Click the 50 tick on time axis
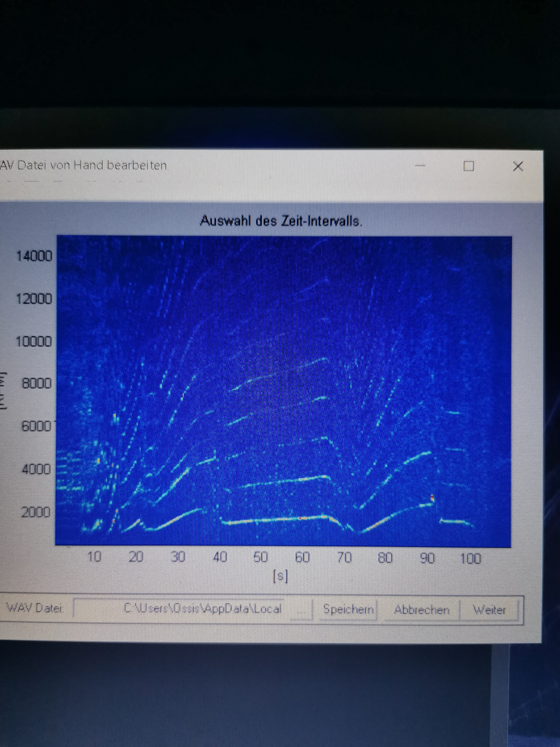Viewport: 560px width, 747px height. point(261,557)
